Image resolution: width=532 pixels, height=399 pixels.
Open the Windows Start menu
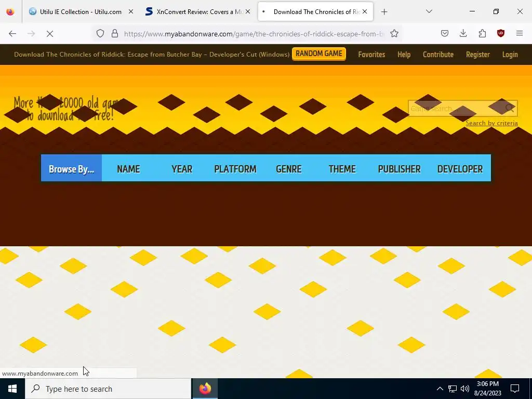tap(12, 389)
